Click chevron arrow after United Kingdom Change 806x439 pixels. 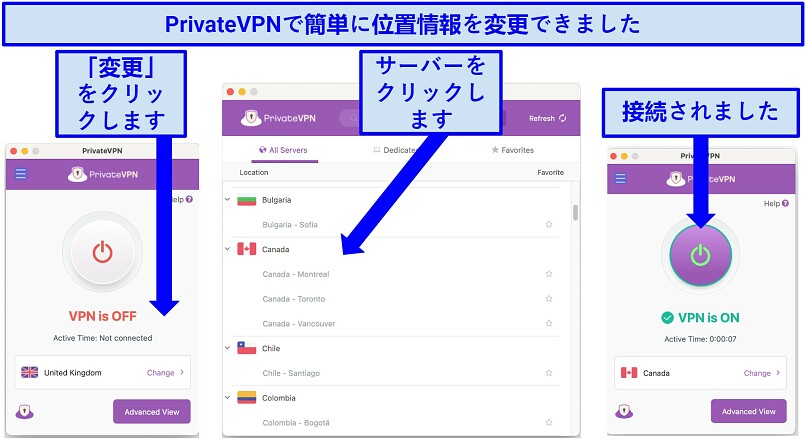(x=182, y=372)
